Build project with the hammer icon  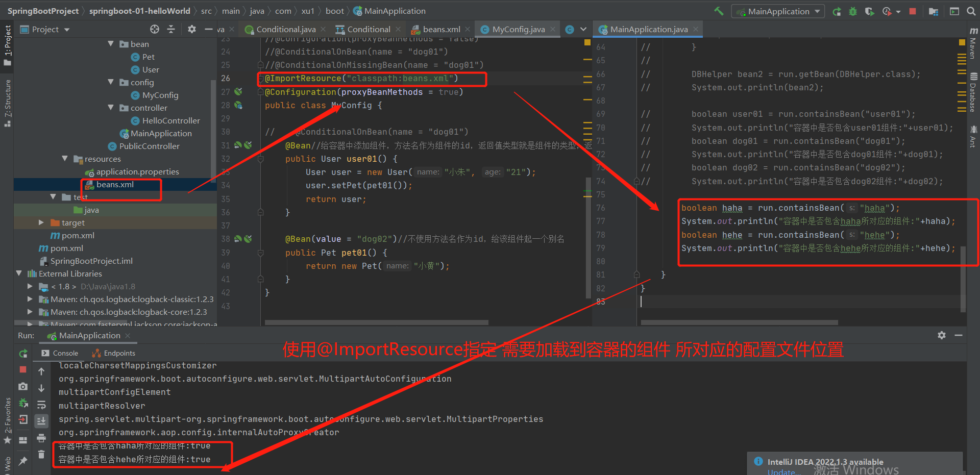pyautogui.click(x=719, y=11)
